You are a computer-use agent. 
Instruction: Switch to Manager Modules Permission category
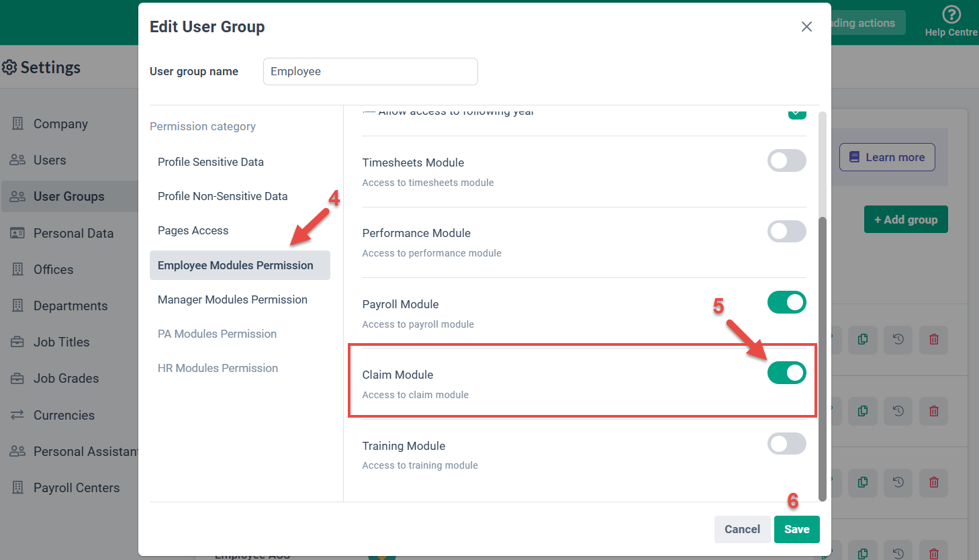click(232, 299)
